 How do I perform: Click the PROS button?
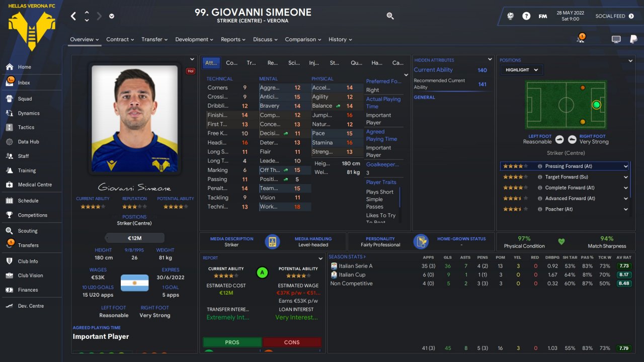pos(232,342)
